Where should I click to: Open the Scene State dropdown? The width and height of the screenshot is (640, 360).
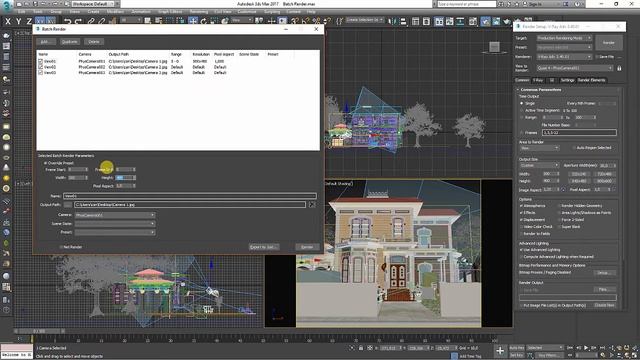pos(115,224)
